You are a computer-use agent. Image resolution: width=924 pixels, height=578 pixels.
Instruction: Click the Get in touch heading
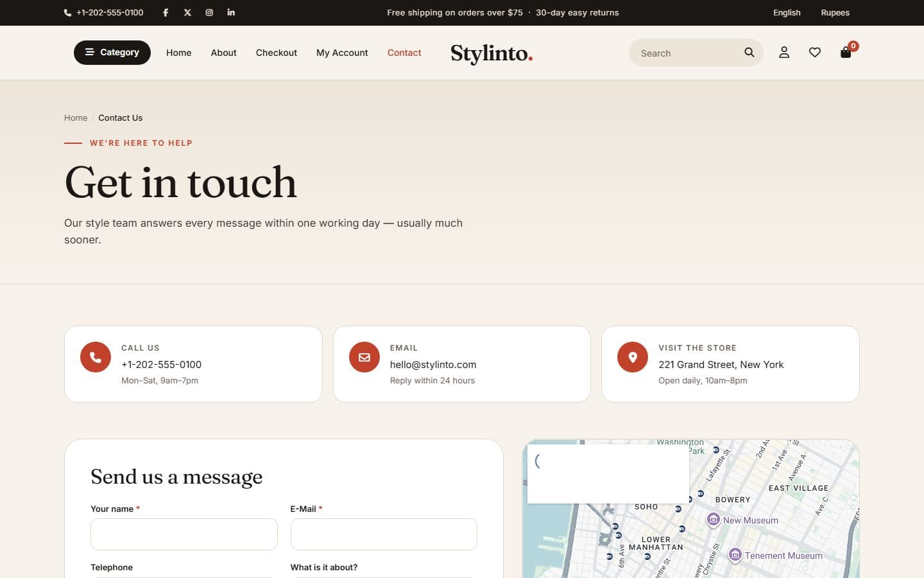coord(181,182)
